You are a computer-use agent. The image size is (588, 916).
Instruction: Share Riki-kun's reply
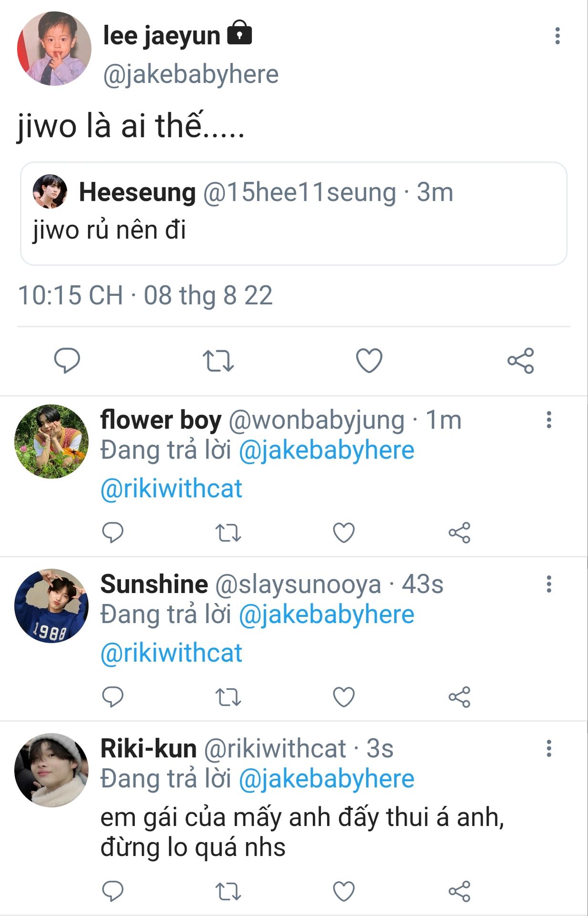point(459,891)
